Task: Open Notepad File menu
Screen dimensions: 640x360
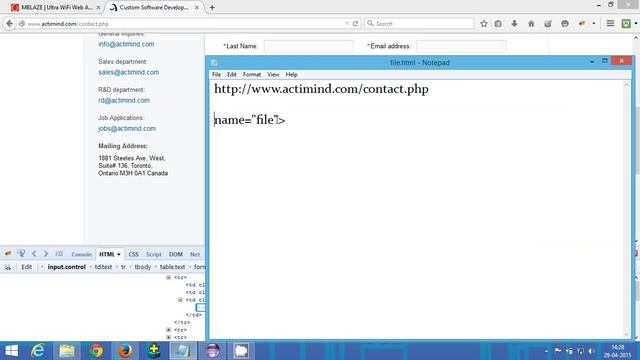Action: click(216, 75)
